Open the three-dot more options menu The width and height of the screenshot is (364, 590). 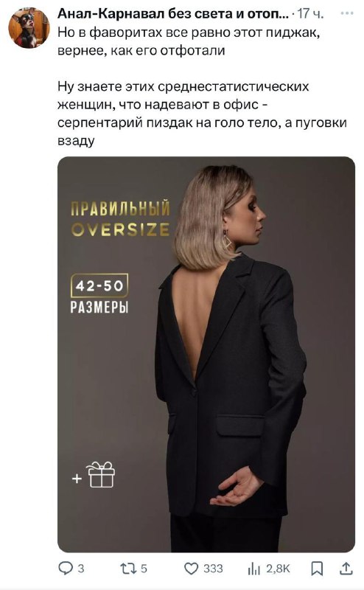point(347,13)
